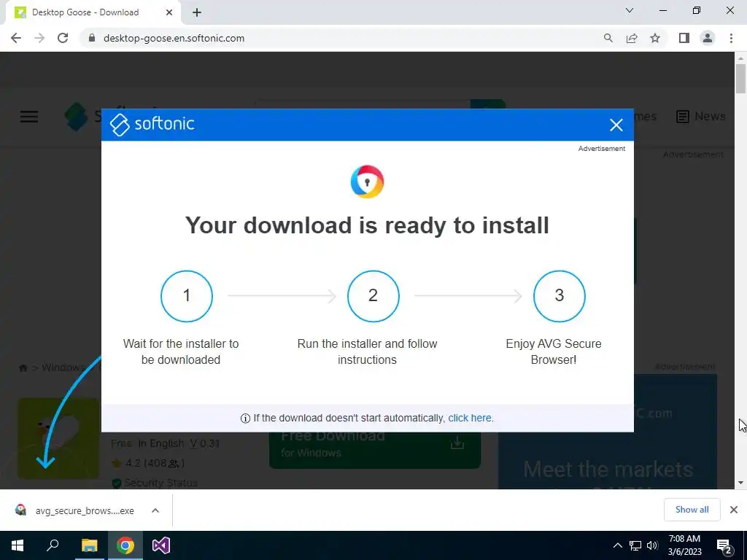Close the downloads bar

734,510
